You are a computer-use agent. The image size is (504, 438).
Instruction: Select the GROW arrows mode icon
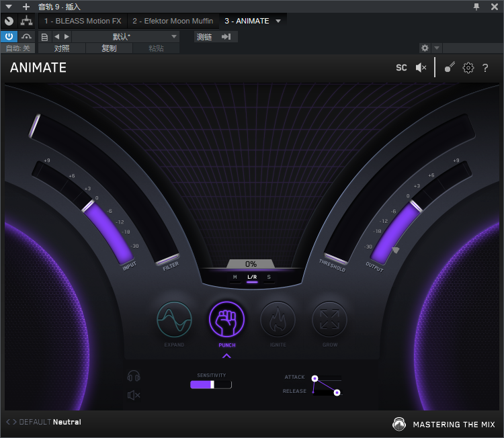pos(330,319)
